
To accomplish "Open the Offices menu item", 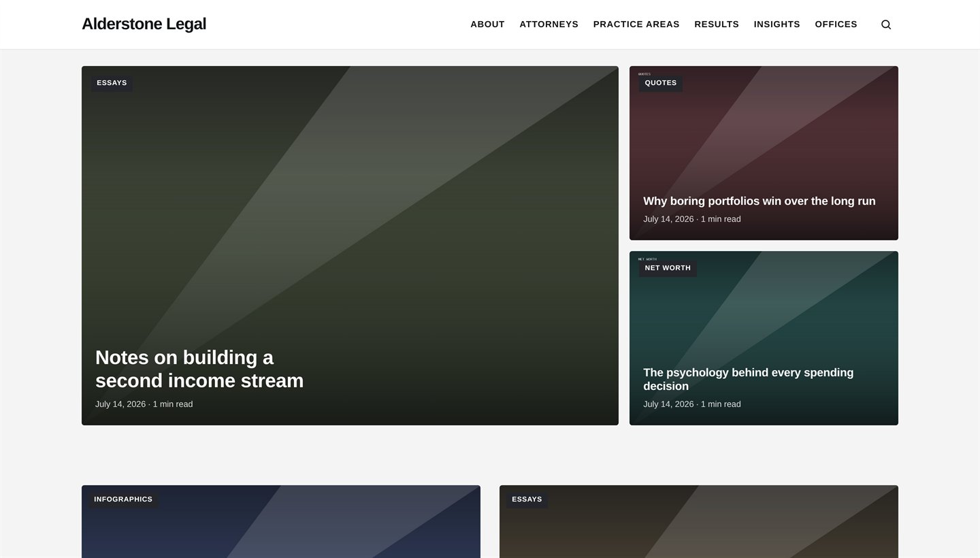I will pos(836,24).
